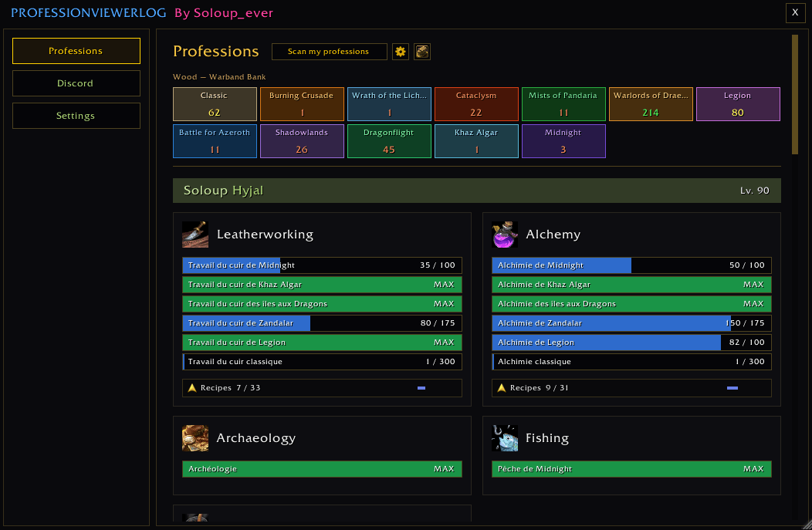Click the Pêche de Midnight skill bar
Viewport: 812px width, 530px height.
631,469
